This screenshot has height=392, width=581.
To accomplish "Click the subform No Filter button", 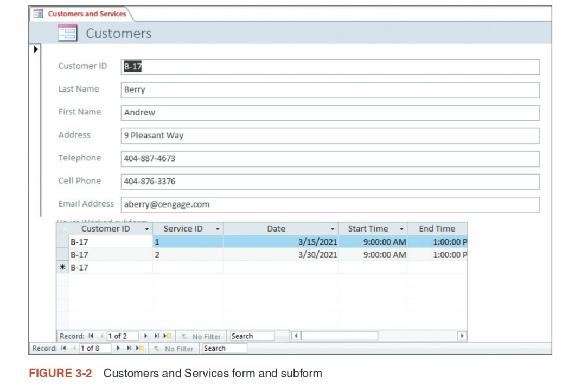I will click(x=201, y=337).
